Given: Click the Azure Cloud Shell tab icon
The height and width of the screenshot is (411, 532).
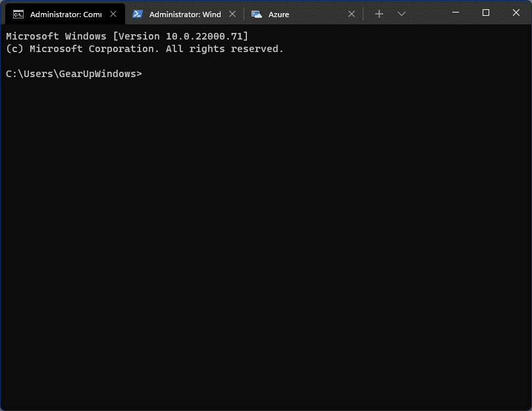Looking at the screenshot, I should click(x=257, y=14).
